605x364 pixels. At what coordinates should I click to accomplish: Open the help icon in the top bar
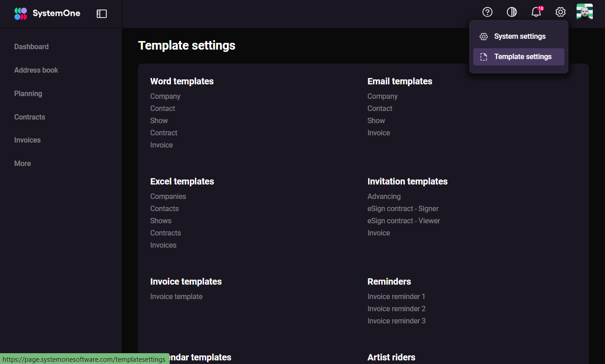487,12
